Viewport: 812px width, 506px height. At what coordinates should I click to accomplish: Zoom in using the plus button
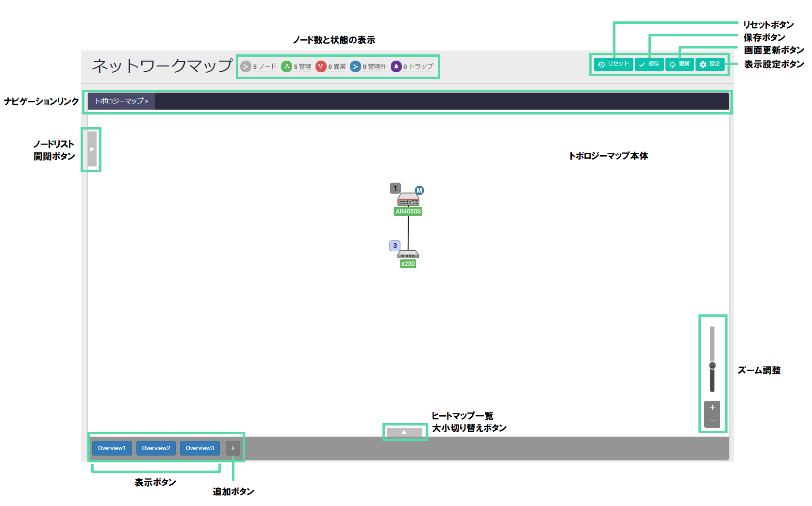pyautogui.click(x=712, y=407)
